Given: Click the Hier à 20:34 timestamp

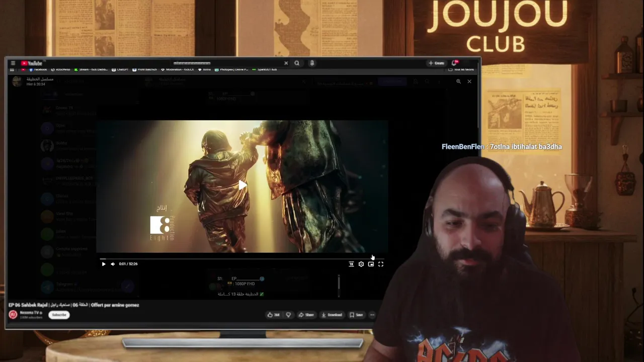Looking at the screenshot, I should [35, 84].
